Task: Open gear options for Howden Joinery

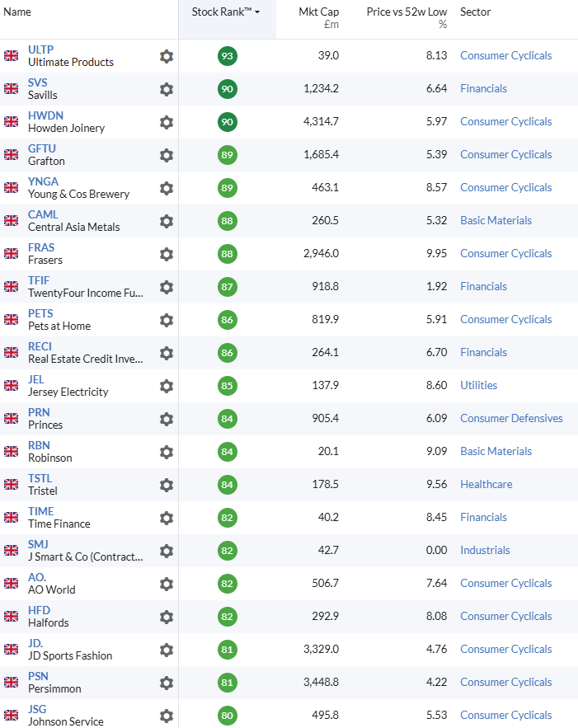Action: point(167,122)
